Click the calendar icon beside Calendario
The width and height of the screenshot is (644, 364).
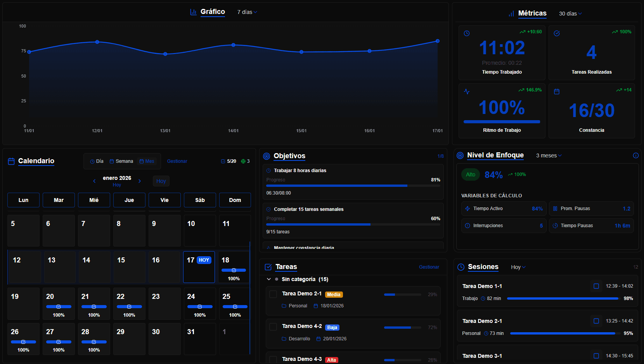[11, 161]
